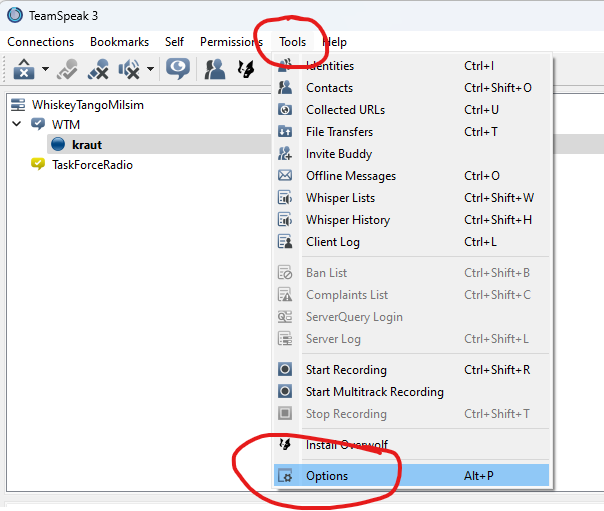Open Options in the Tools menu
Viewport: 604px width, 511px height.
tap(411, 476)
